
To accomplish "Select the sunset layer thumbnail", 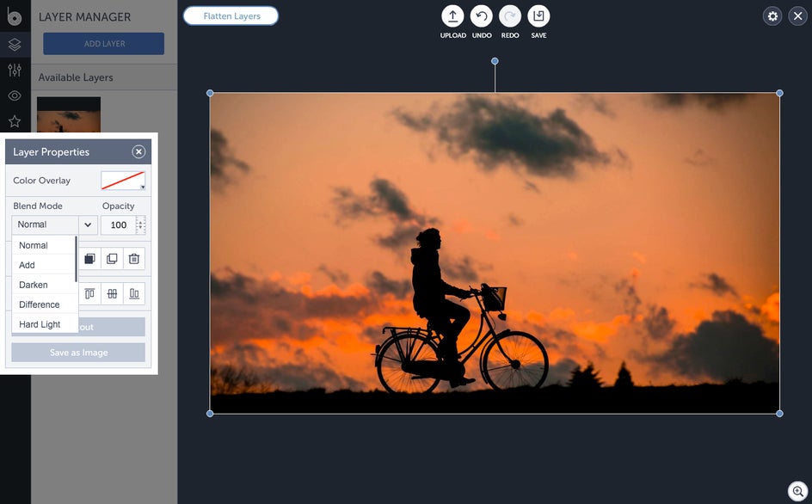I will 68,114.
